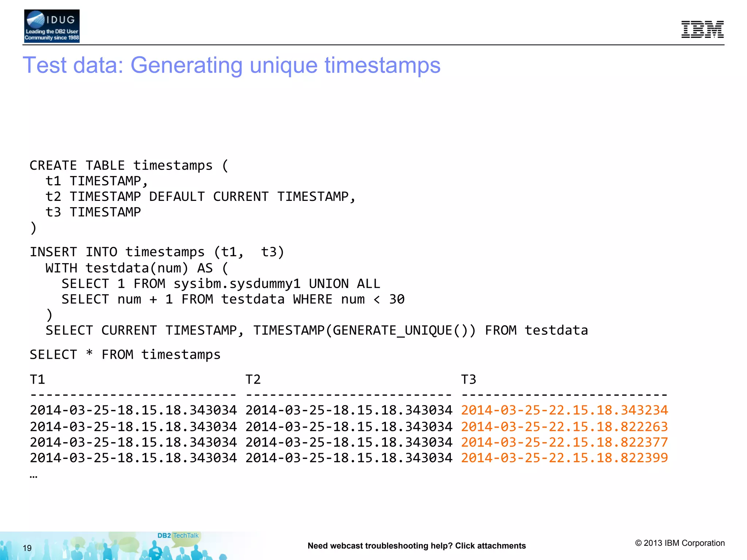Click the T3 column header
The width and height of the screenshot is (747, 560).
469,380
